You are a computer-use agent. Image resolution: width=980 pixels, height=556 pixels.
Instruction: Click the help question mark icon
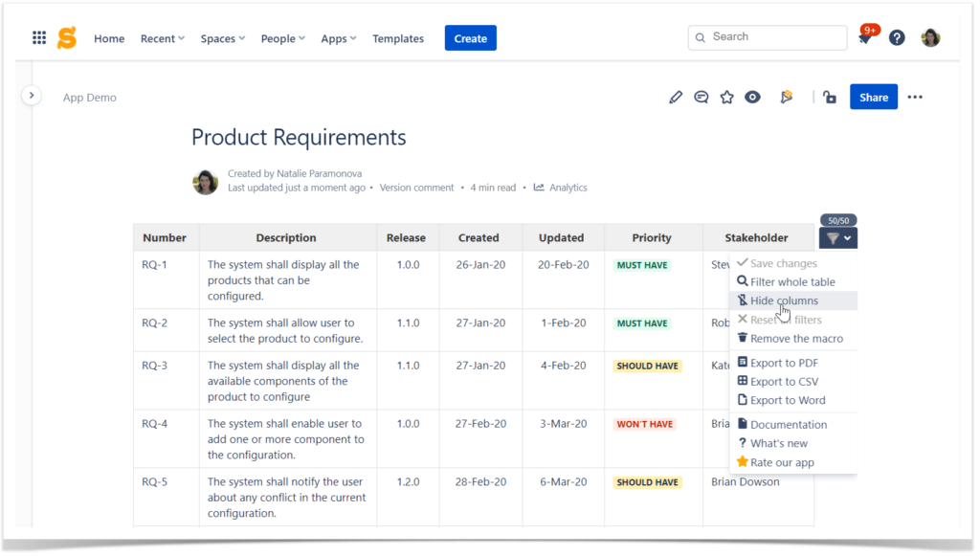[897, 37]
